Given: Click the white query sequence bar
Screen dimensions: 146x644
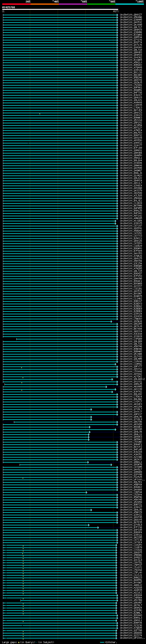Looking at the screenshot, I should [x=60, y=9].
